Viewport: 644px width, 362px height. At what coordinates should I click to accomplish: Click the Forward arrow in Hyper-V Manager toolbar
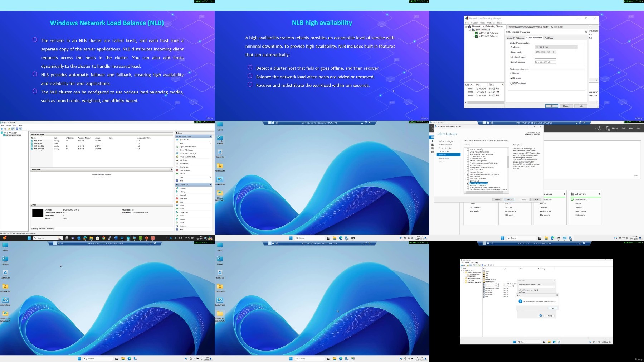point(5,129)
